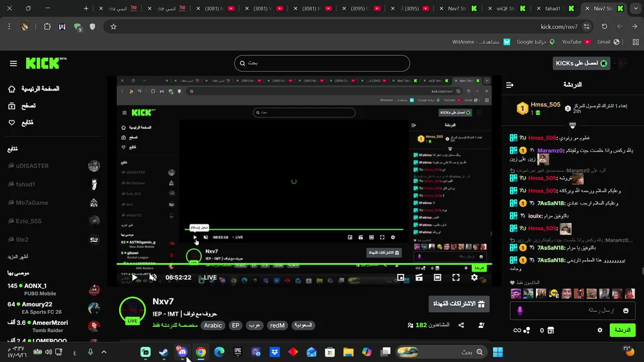Click username Maramz0 in chat
This screenshot has width=644, height=362.
[x=549, y=151]
